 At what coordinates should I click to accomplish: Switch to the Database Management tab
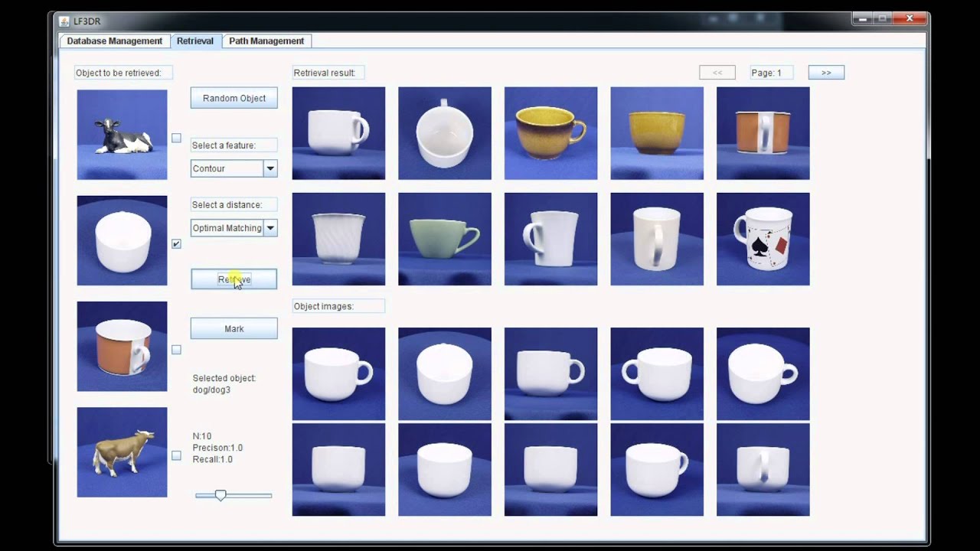[x=115, y=41]
